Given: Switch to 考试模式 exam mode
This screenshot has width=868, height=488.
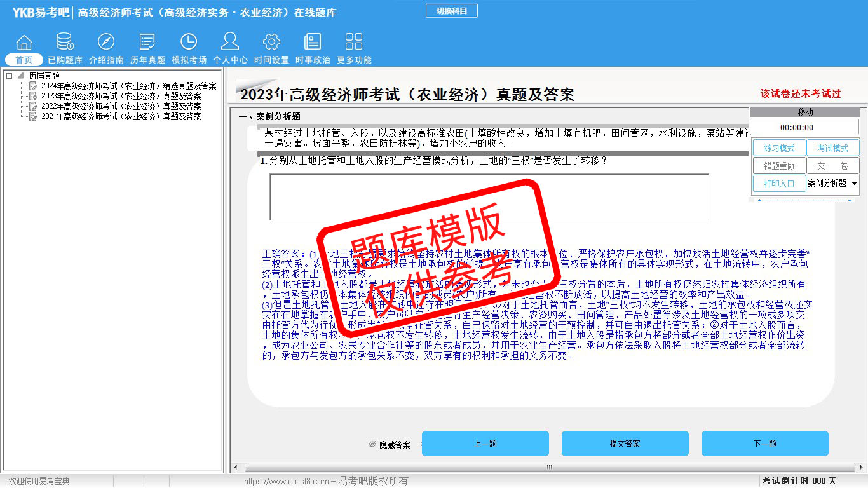Looking at the screenshot, I should click(832, 148).
